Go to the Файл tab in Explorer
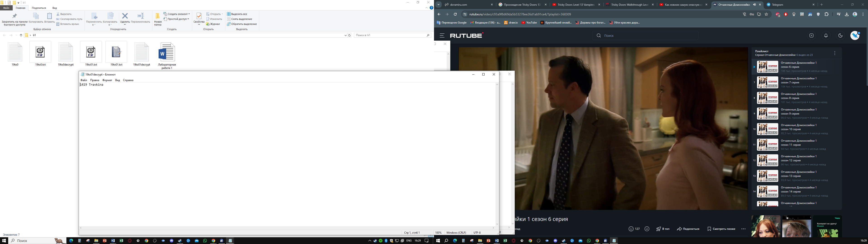Image resolution: width=868 pixels, height=244 pixels. tap(6, 8)
